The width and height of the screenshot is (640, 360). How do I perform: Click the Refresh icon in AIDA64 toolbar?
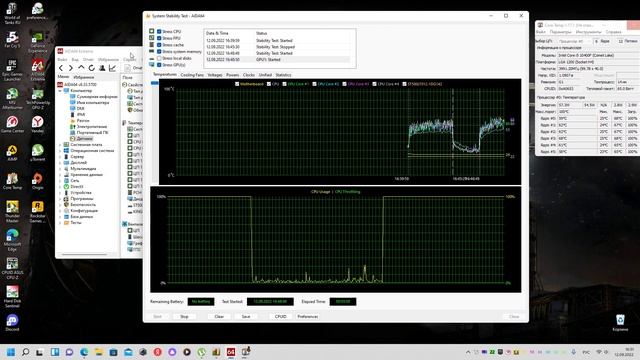[91, 68]
